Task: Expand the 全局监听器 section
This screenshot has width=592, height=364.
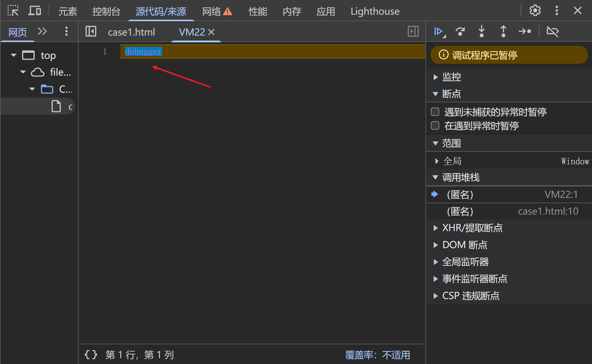Action: (x=436, y=262)
